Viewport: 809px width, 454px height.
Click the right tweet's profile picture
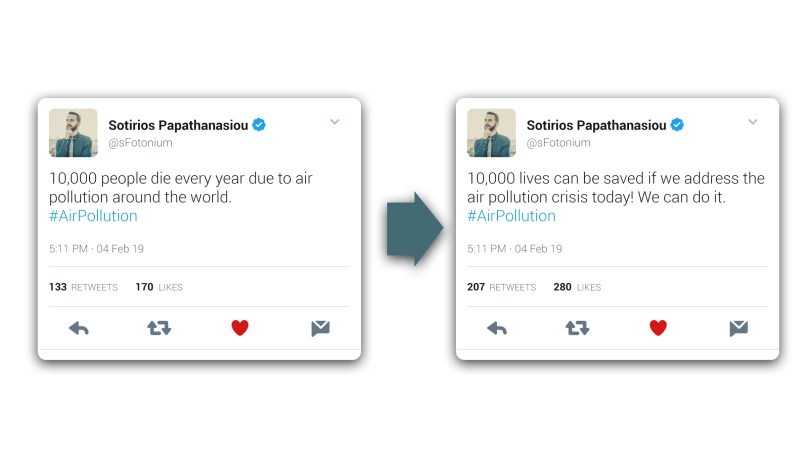click(x=491, y=133)
